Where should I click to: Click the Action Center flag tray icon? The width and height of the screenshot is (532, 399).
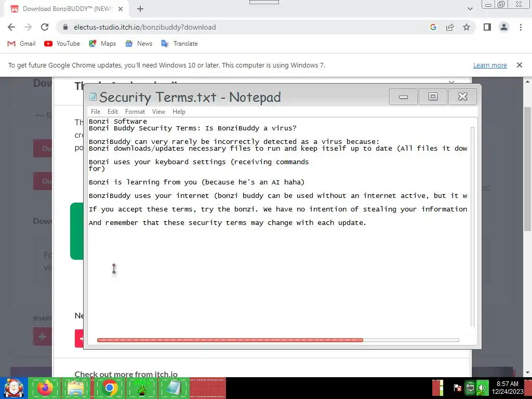pyautogui.click(x=457, y=388)
